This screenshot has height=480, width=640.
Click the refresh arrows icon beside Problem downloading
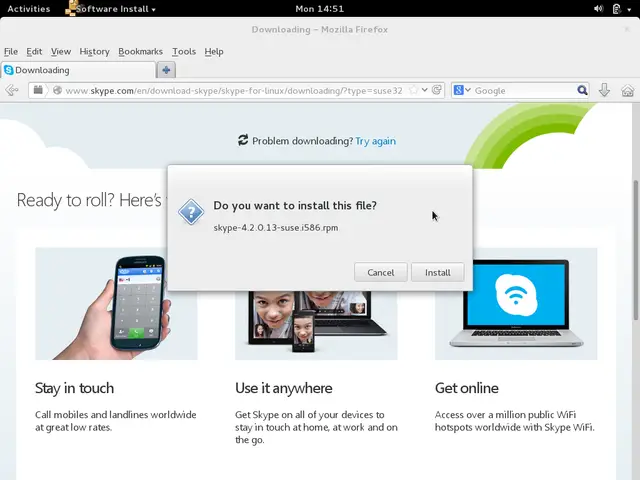tap(243, 140)
